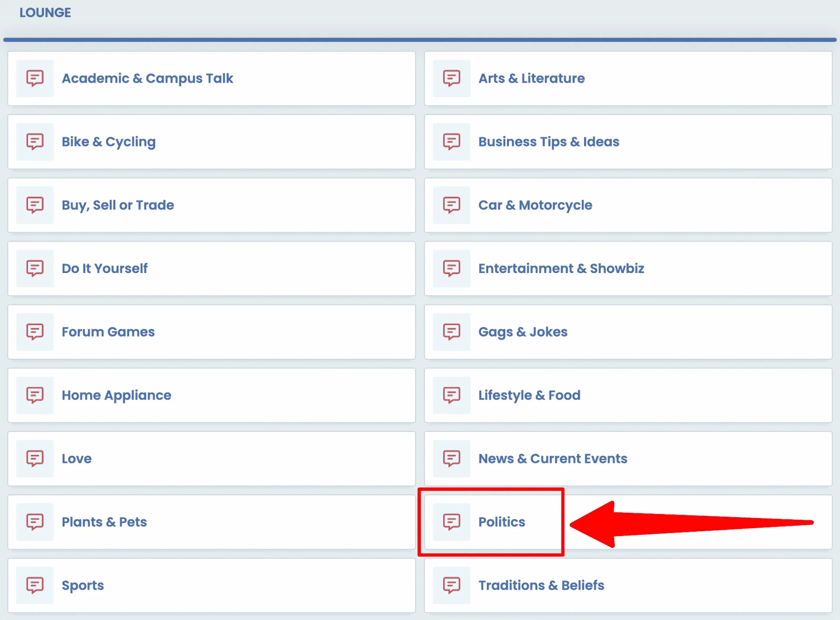Click the chat icon beside Gags & Jokes
This screenshot has width=840, height=620.
451,332
